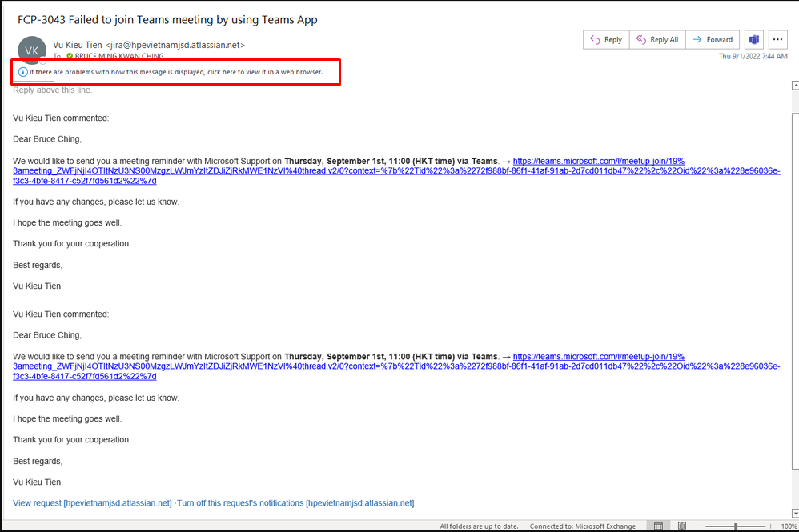Screen dimensions: 799x532
Task: Click Turn off this request's notifications
Action: [295, 503]
